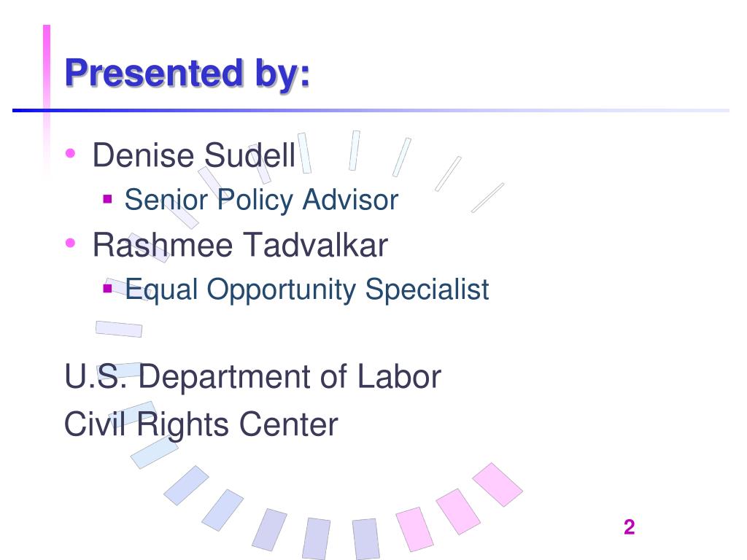
Task: Click the word 'Advisor'
Action: click(x=350, y=200)
